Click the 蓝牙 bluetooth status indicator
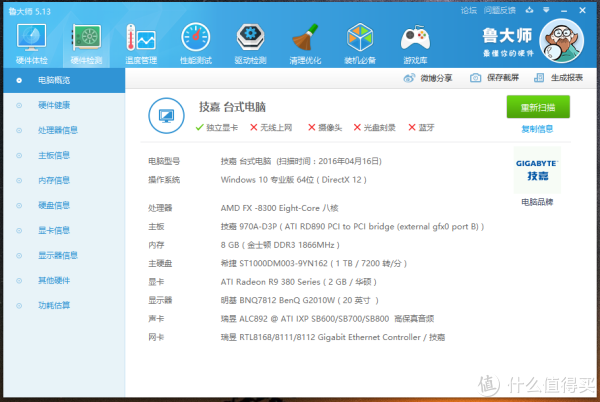The height and width of the screenshot is (402, 600). (421, 128)
